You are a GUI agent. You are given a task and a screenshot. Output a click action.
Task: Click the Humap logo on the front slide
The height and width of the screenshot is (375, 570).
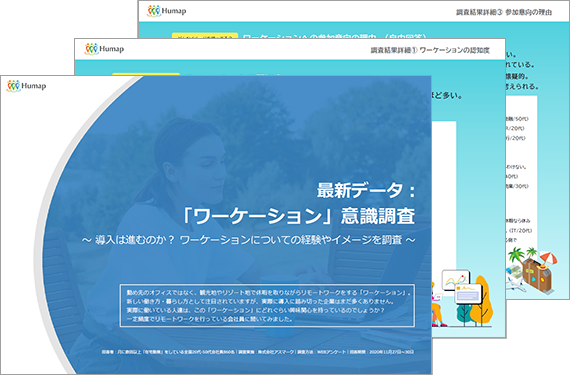click(x=26, y=86)
